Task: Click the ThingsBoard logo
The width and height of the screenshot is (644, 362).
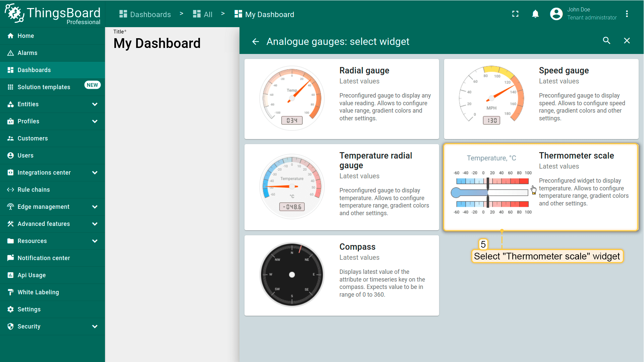Action: click(x=52, y=14)
